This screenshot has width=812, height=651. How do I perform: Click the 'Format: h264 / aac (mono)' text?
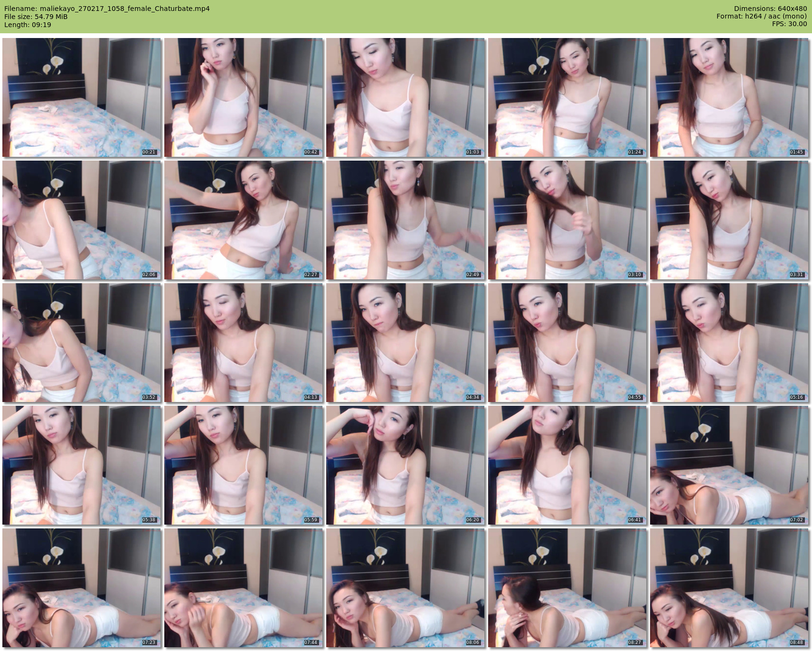(762, 17)
